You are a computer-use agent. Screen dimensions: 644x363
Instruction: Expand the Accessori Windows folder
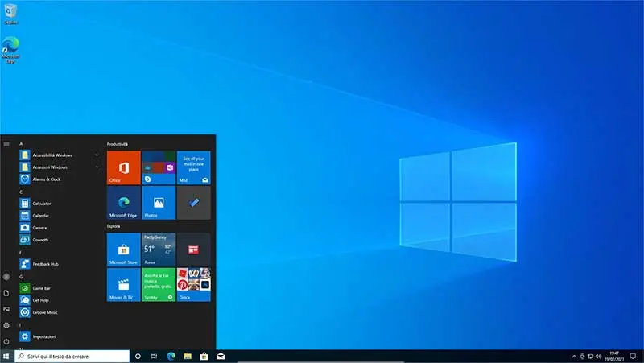coord(60,167)
